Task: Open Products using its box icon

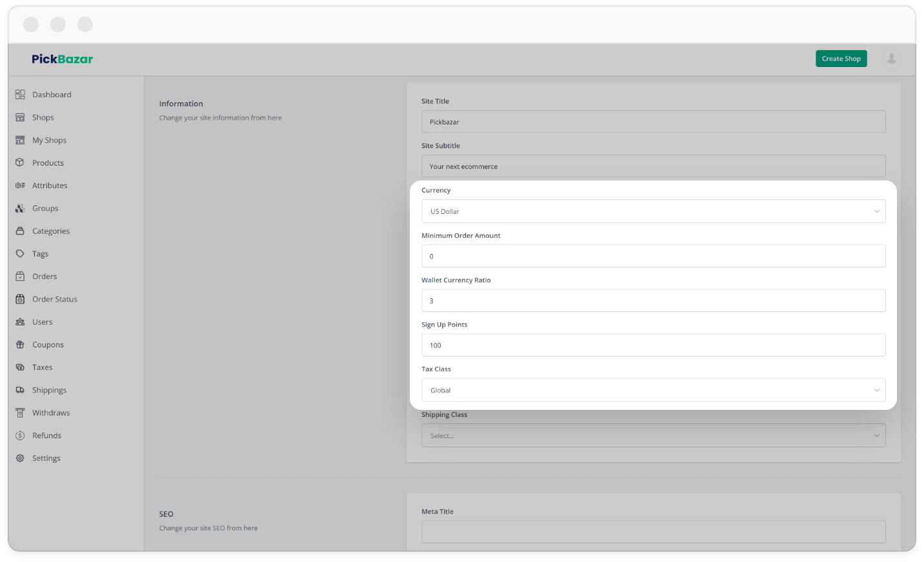Action: [20, 162]
